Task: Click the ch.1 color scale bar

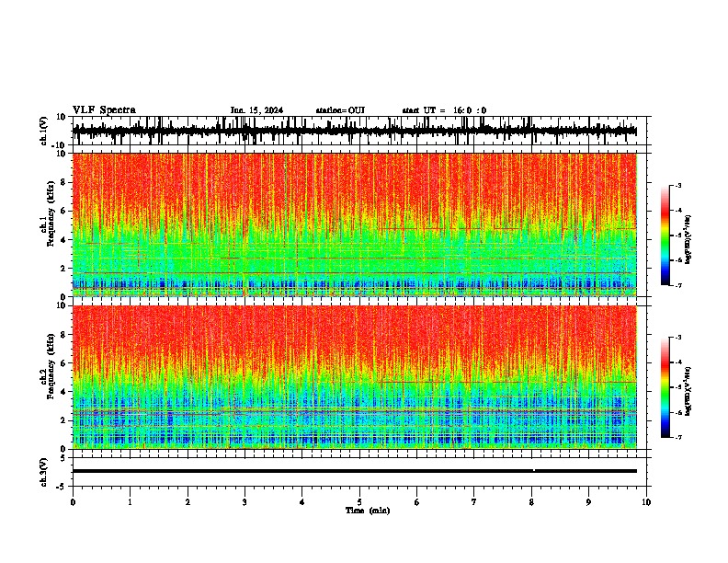Action: 665,236
